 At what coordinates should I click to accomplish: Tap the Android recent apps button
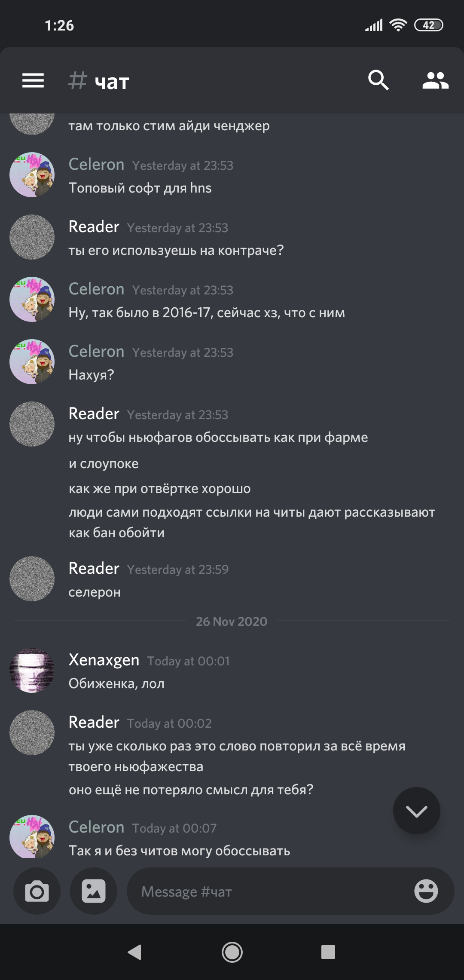pyautogui.click(x=328, y=952)
